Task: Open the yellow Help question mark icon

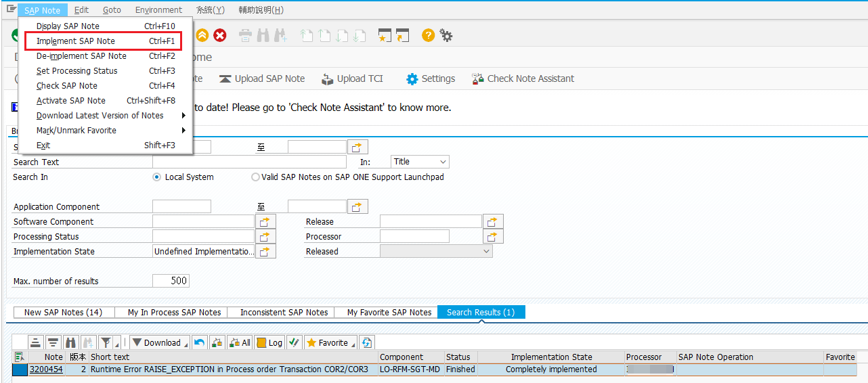Action: point(428,35)
